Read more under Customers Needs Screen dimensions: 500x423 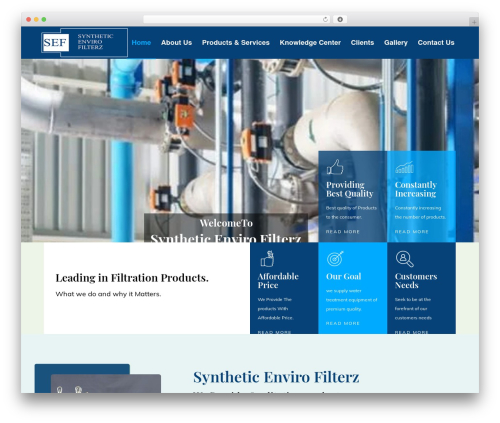(411, 332)
